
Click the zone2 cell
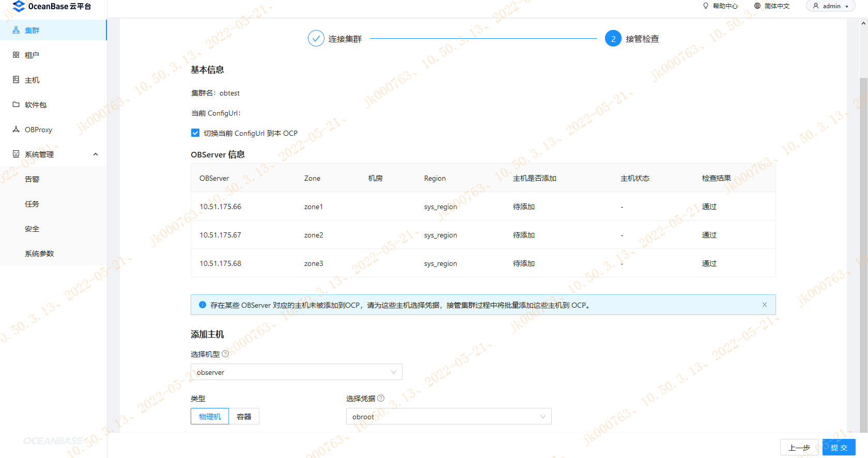[x=314, y=235]
